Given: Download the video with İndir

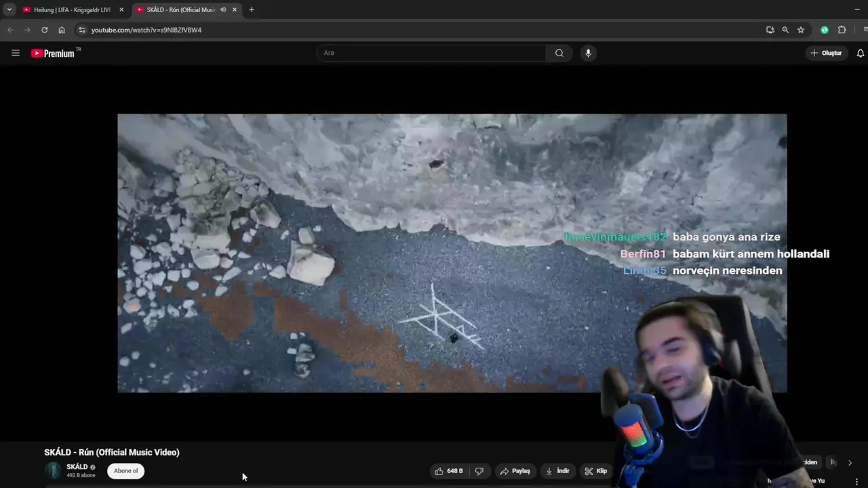Looking at the screenshot, I should pos(557,471).
